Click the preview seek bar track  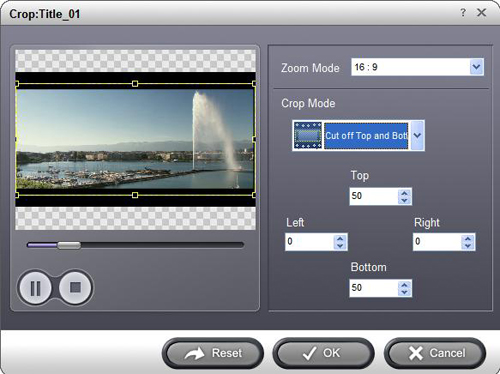[x=135, y=245]
